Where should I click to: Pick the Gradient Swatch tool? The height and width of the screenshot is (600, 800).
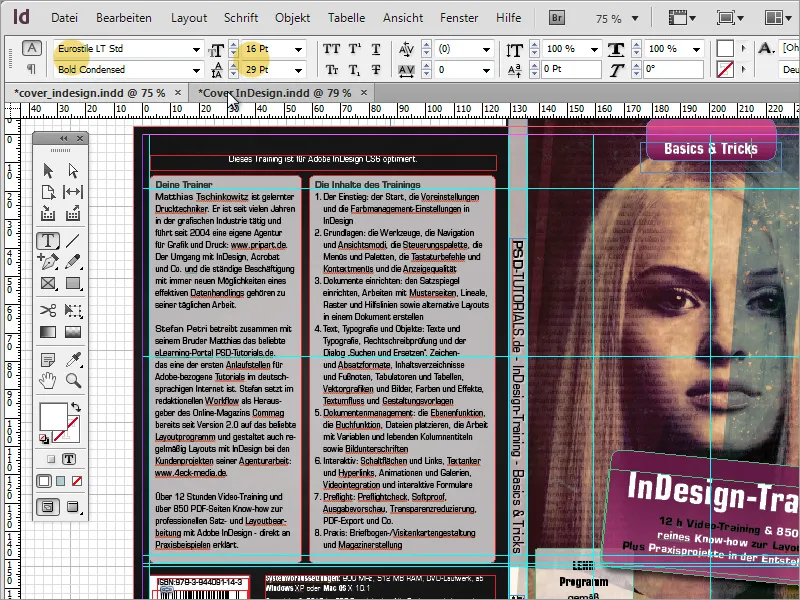coord(48,332)
